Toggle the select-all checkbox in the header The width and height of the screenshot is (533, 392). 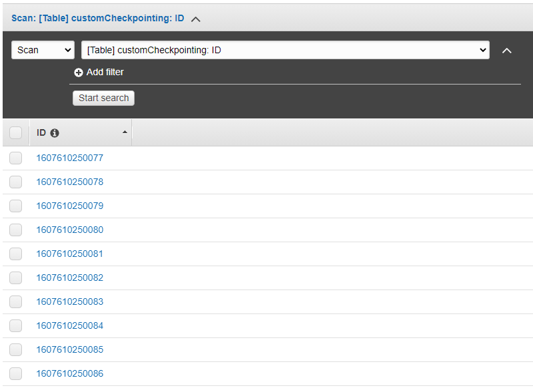pyautogui.click(x=15, y=132)
